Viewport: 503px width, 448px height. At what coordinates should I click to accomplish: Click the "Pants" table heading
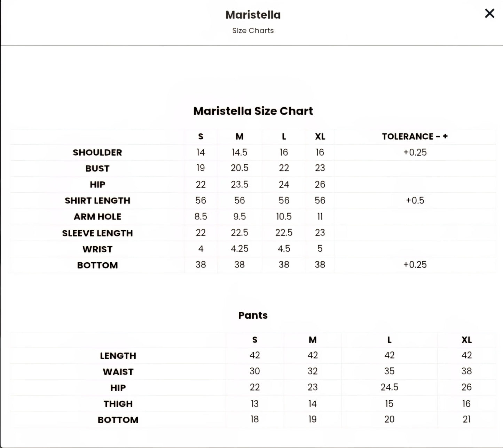click(x=253, y=315)
